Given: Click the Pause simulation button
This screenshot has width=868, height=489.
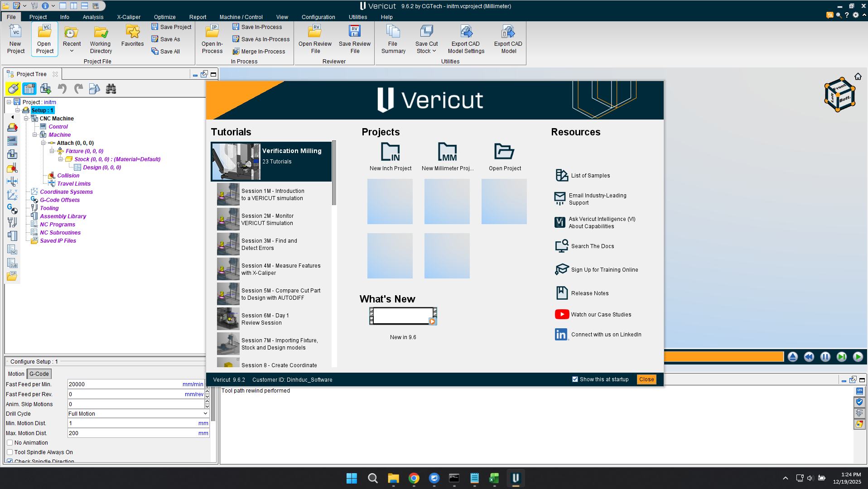Looking at the screenshot, I should click(x=825, y=357).
